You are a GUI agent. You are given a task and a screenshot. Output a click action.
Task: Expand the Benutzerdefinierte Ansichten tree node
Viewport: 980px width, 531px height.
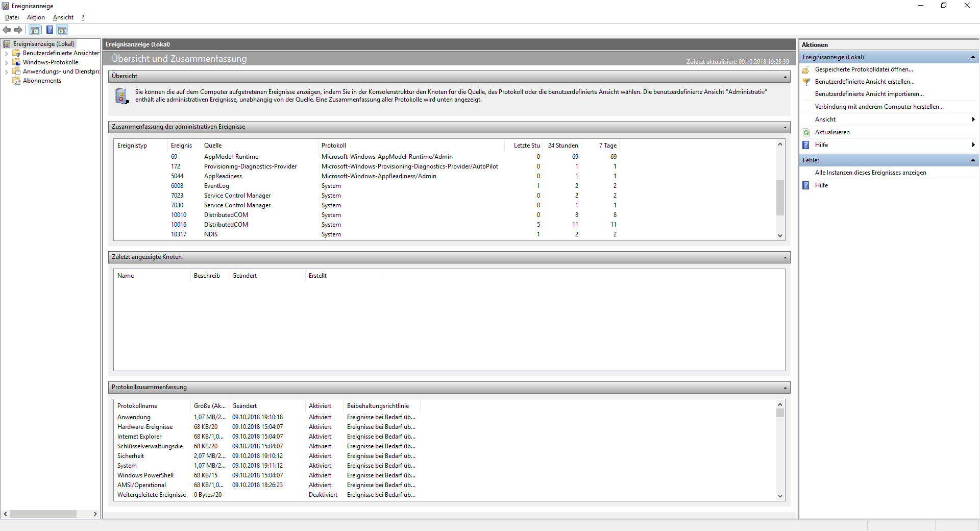(x=6, y=53)
